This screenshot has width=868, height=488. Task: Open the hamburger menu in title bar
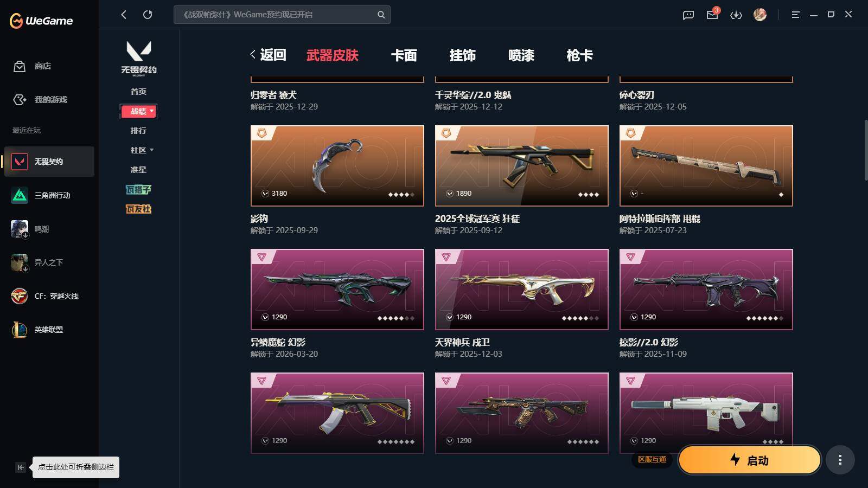[x=795, y=15]
